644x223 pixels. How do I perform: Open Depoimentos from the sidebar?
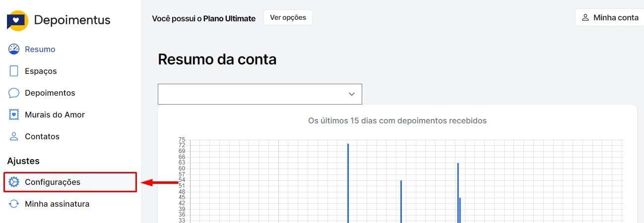pyautogui.click(x=50, y=93)
